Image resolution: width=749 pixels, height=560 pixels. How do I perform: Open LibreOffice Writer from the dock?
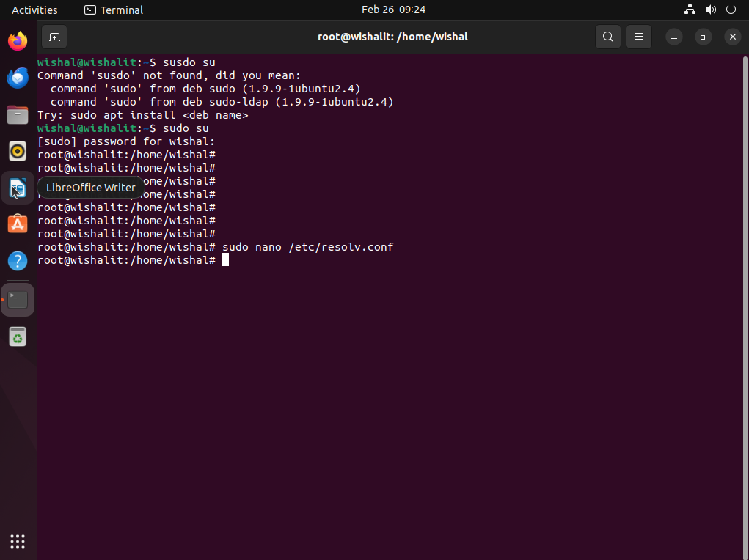[18, 188]
